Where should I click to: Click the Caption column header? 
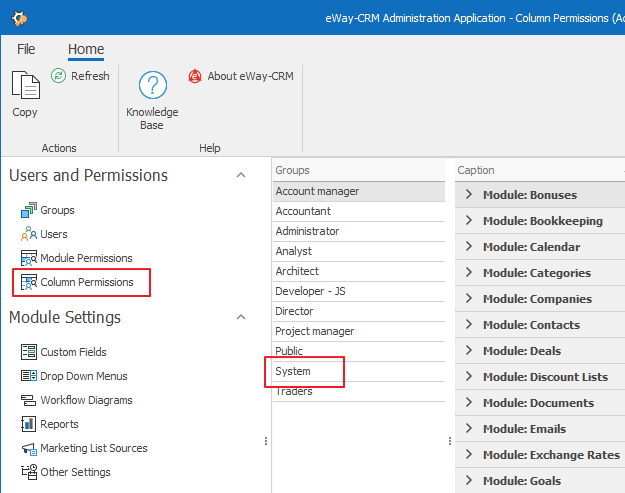[540, 170]
